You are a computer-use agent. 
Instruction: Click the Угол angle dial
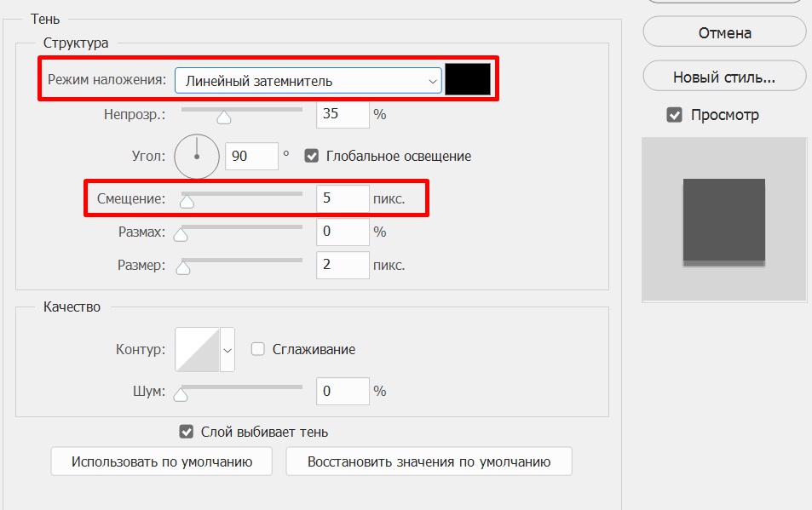[x=197, y=156]
